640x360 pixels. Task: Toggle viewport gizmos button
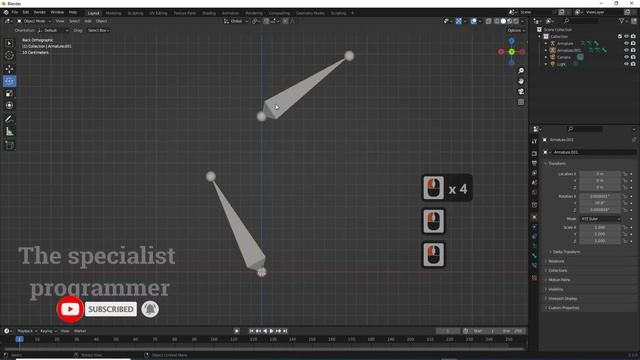point(458,21)
